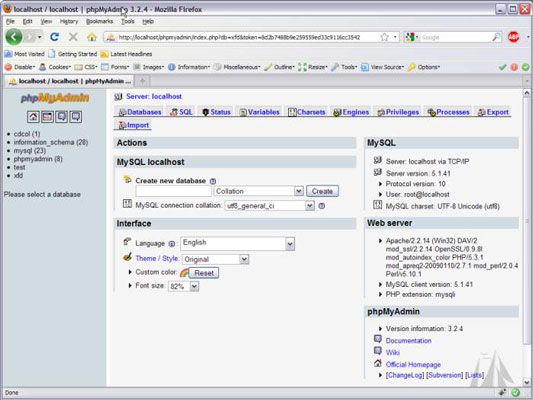Go back with Firefox Back button

[14, 37]
